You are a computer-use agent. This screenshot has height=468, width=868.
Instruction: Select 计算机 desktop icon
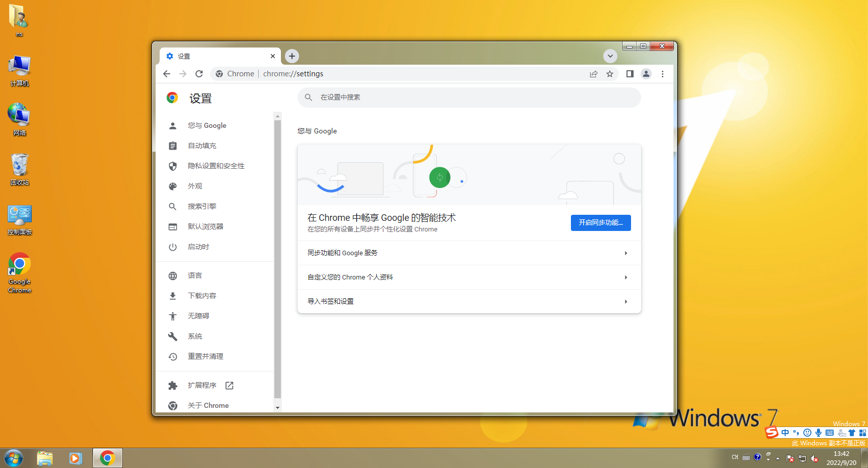coord(20,71)
